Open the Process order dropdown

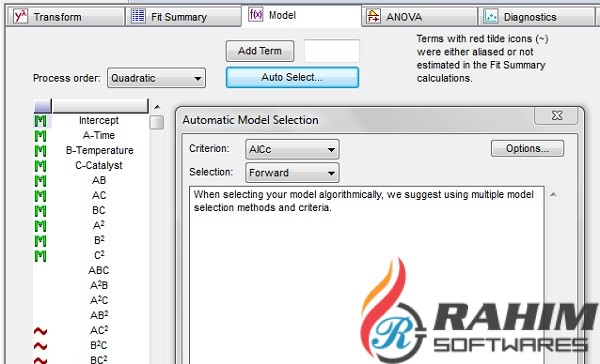point(156,78)
